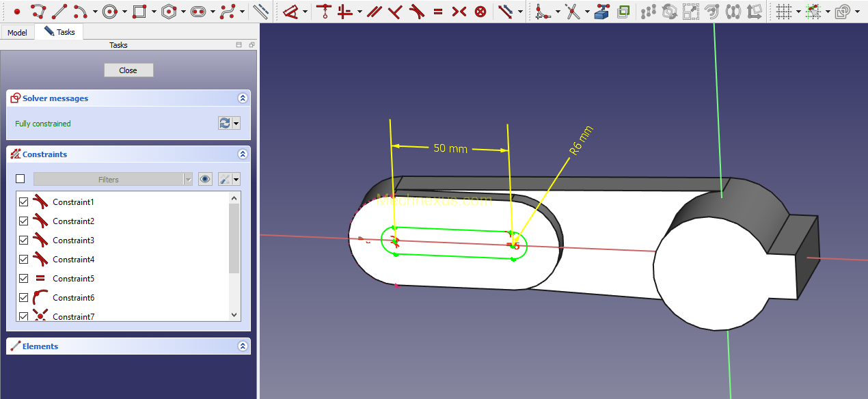Switch to the Model tab
The height and width of the screenshot is (399, 868).
17,33
